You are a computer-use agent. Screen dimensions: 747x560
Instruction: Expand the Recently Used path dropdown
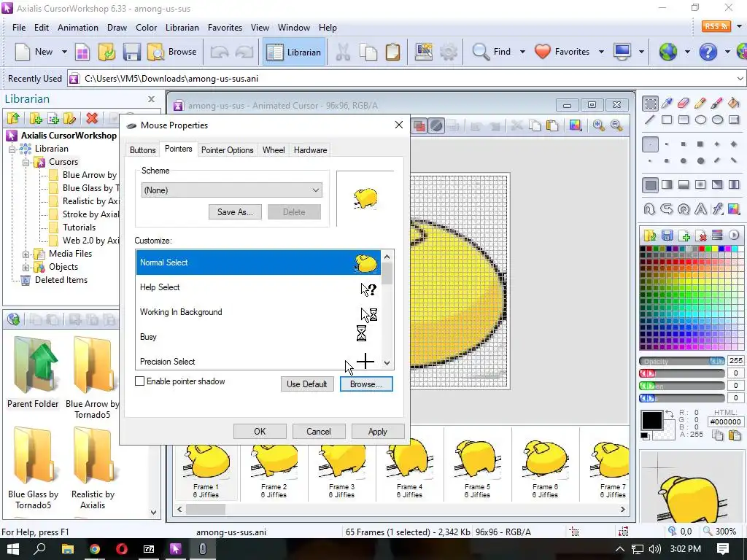740,79
